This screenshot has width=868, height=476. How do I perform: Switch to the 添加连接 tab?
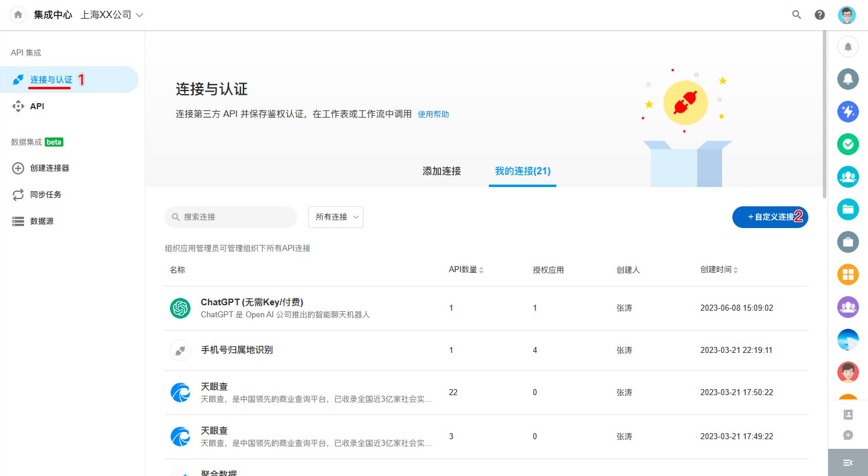click(x=441, y=171)
